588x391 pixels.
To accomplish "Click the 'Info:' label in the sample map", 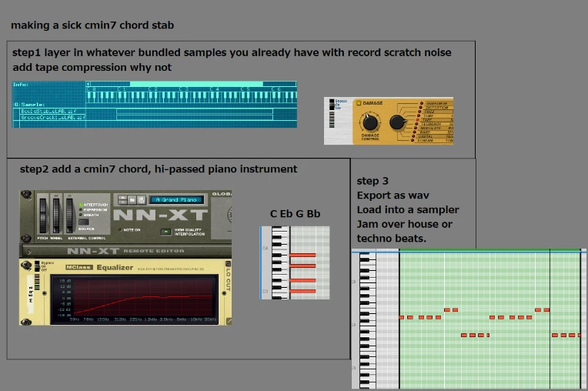I will click(x=21, y=85).
